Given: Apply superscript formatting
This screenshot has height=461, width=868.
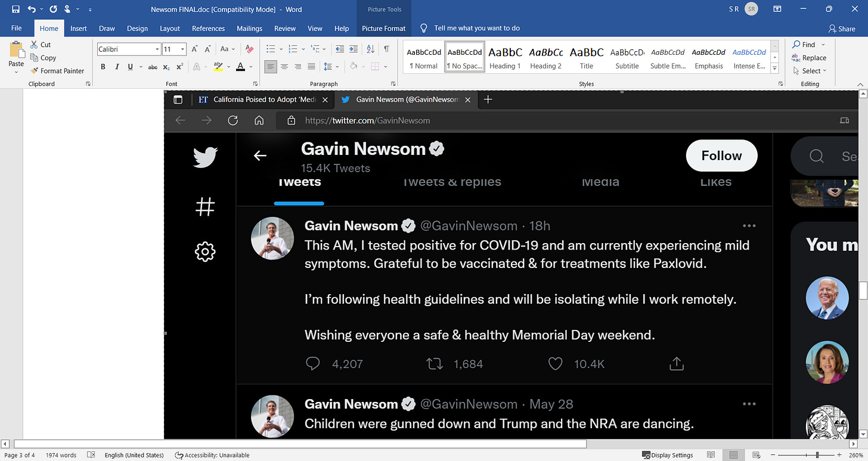Looking at the screenshot, I should (179, 67).
